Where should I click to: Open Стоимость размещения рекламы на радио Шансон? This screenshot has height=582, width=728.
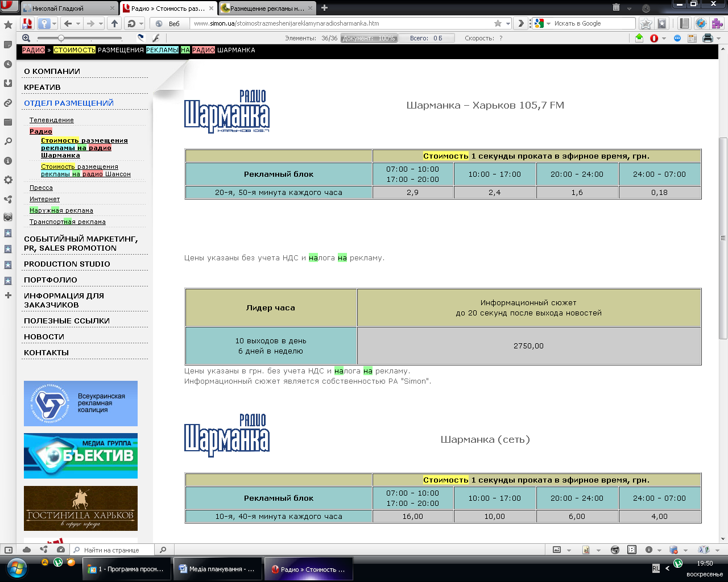point(86,171)
